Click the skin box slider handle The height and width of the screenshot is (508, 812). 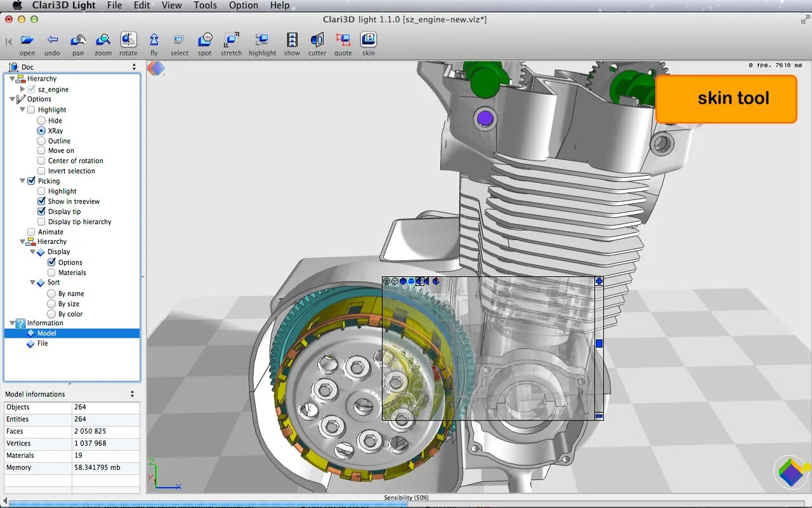coord(599,344)
